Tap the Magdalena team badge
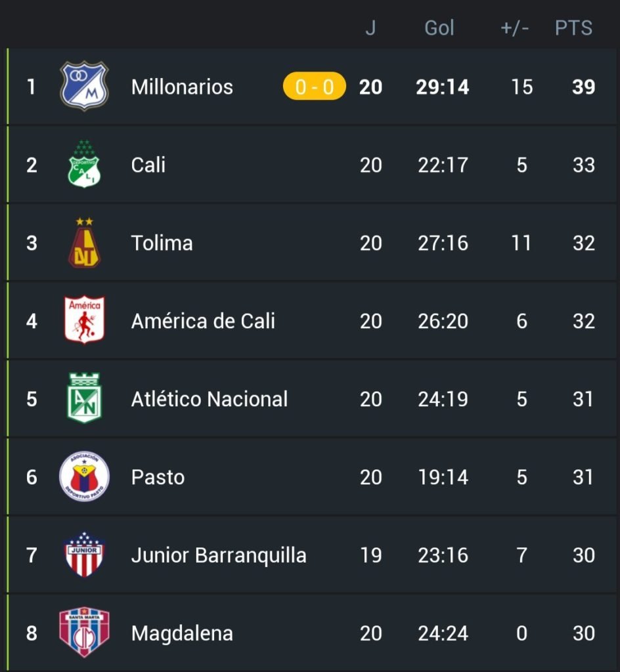The height and width of the screenshot is (672, 620). coord(84,633)
